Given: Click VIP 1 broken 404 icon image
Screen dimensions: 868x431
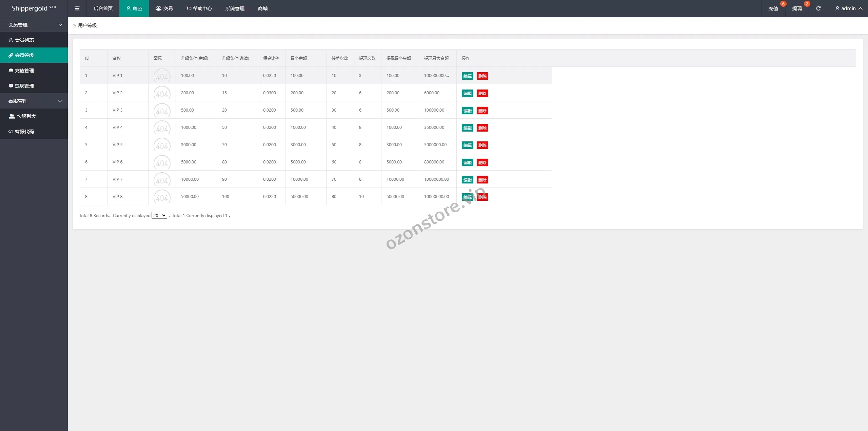Looking at the screenshot, I should pos(162,76).
